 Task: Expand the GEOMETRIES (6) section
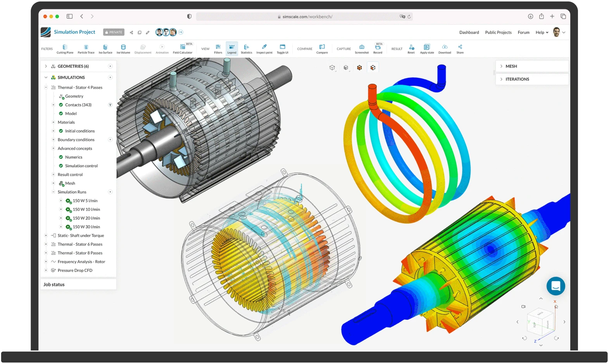coord(46,66)
